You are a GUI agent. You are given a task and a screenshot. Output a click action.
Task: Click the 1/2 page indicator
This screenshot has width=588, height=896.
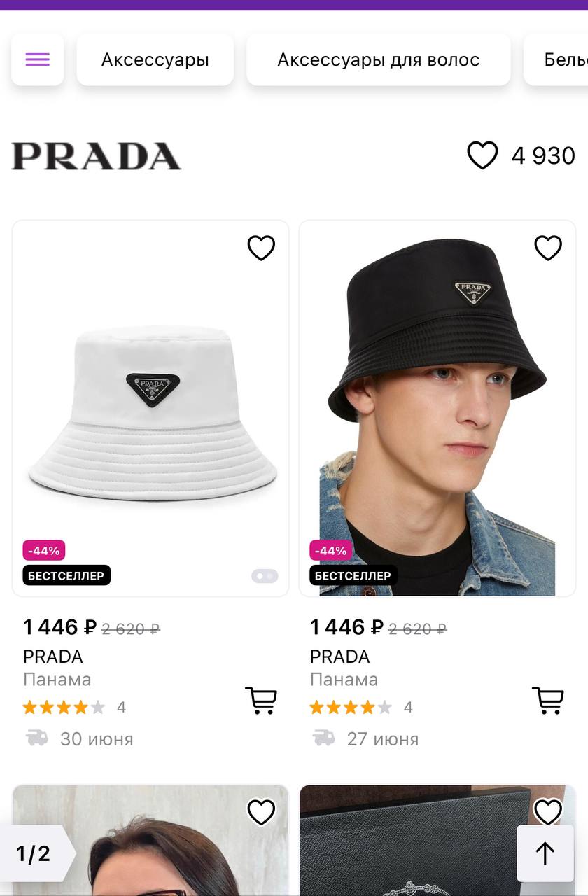(x=34, y=853)
